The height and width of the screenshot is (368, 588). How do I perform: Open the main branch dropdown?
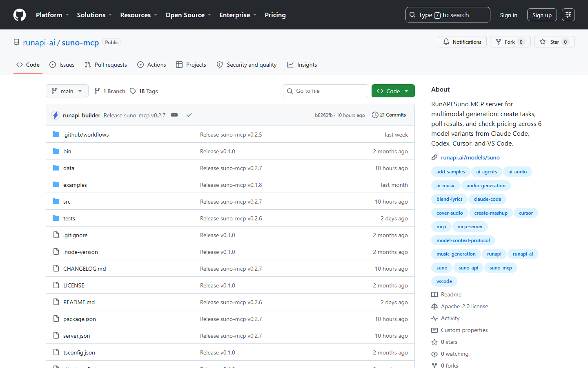[x=67, y=91]
